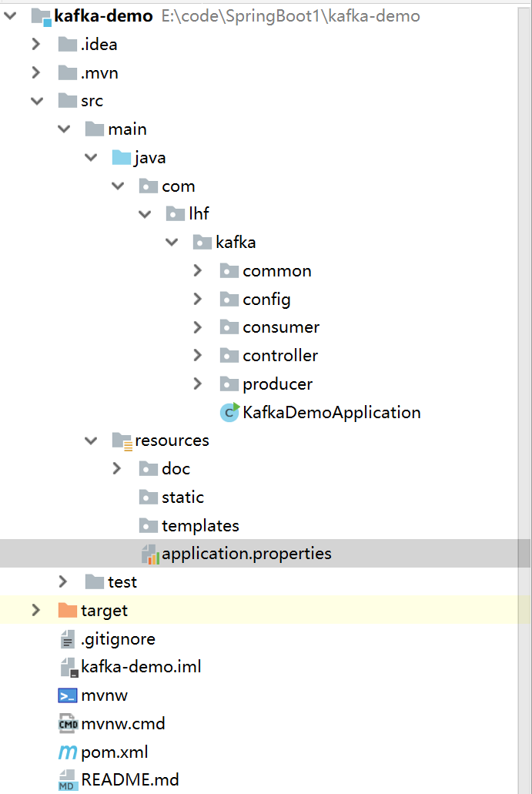532x794 pixels.
Task: Click the consumer package icon
Action: 229,327
